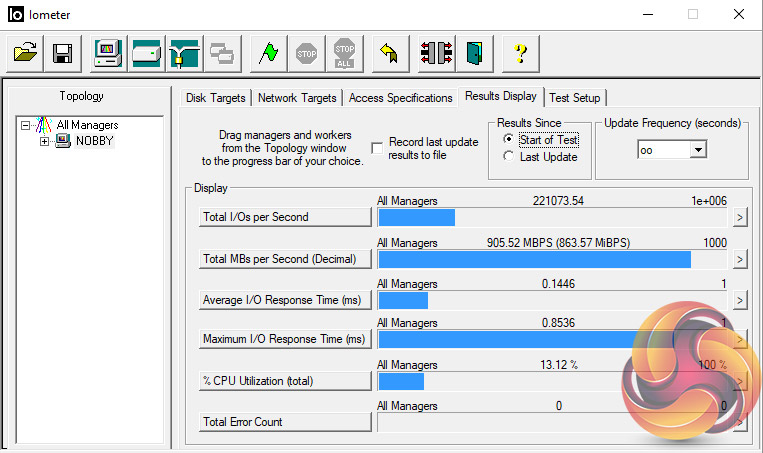This screenshot has height=453, width=763.
Task: Open the Update Frequency dropdown
Action: pos(698,149)
